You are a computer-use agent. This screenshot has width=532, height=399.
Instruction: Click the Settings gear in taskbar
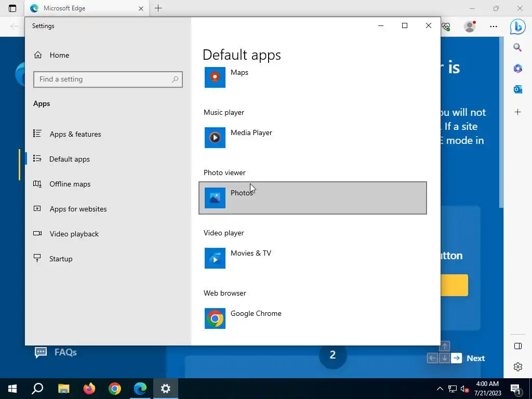click(166, 389)
